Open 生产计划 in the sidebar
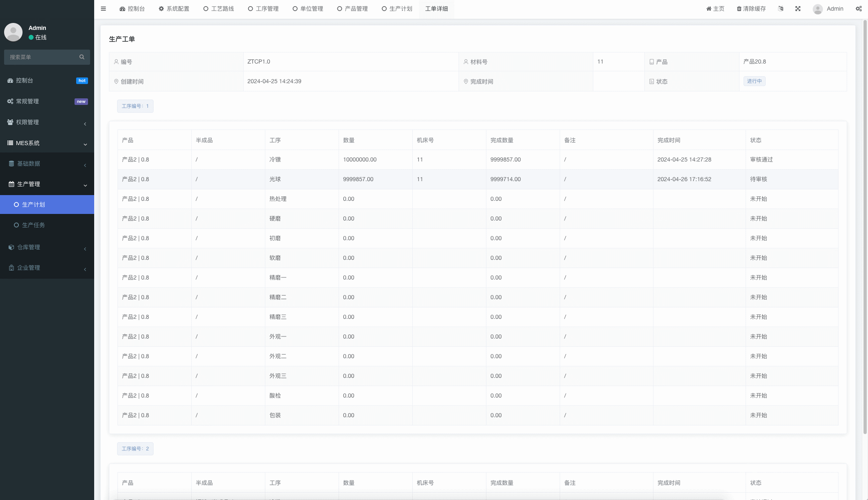 click(x=47, y=205)
